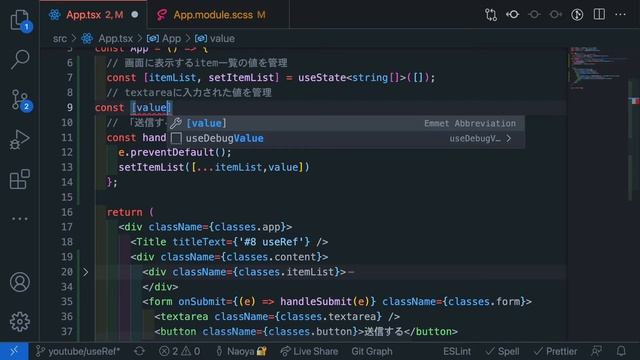640x360 pixels.
Task: Open the Accounts menu
Action: coord(20,282)
